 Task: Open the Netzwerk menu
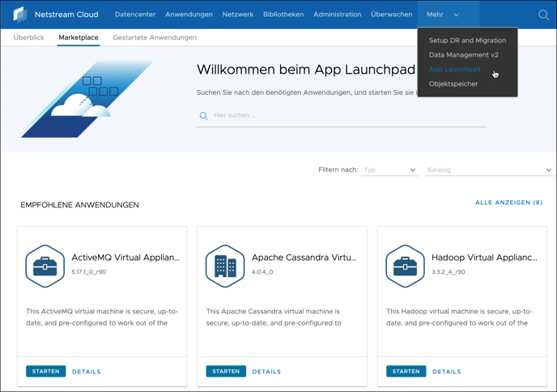[238, 15]
